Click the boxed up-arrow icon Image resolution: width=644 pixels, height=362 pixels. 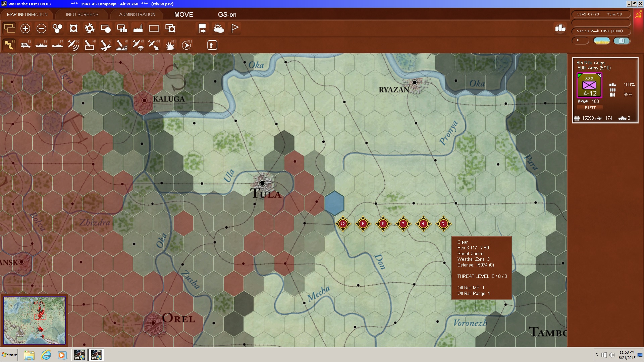212,45
